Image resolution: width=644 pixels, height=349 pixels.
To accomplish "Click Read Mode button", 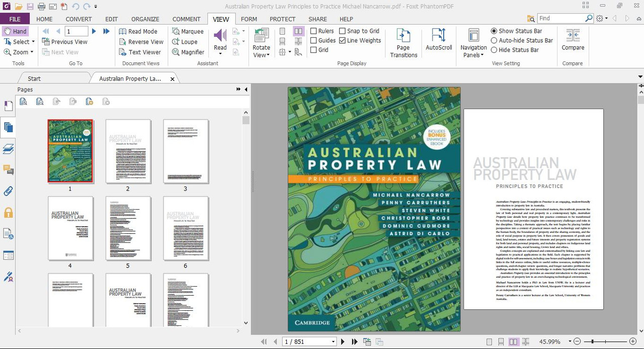I will (x=138, y=31).
